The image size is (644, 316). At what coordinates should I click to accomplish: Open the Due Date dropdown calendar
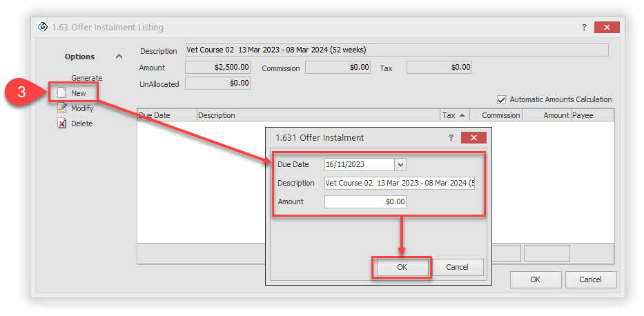[400, 165]
